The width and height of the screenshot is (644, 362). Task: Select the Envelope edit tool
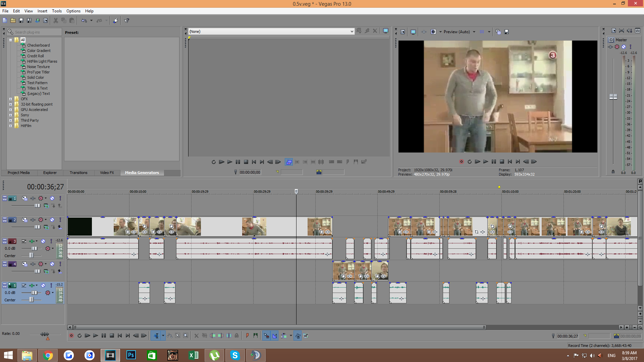coord(170,336)
